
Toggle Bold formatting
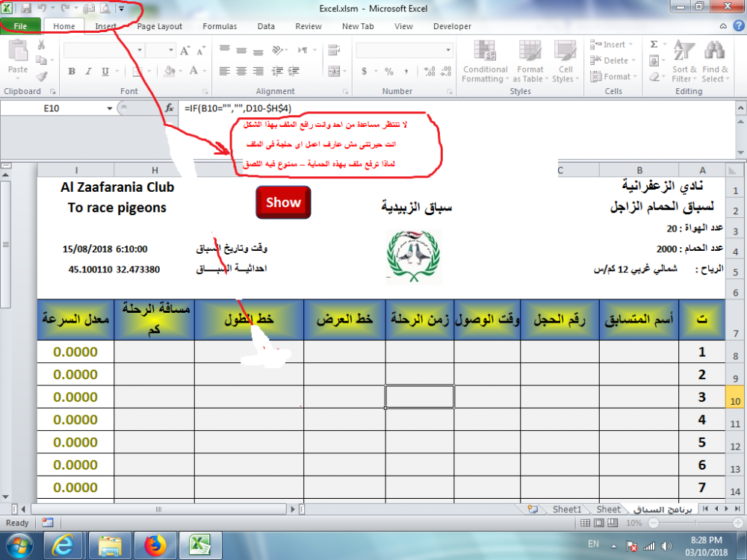[72, 72]
